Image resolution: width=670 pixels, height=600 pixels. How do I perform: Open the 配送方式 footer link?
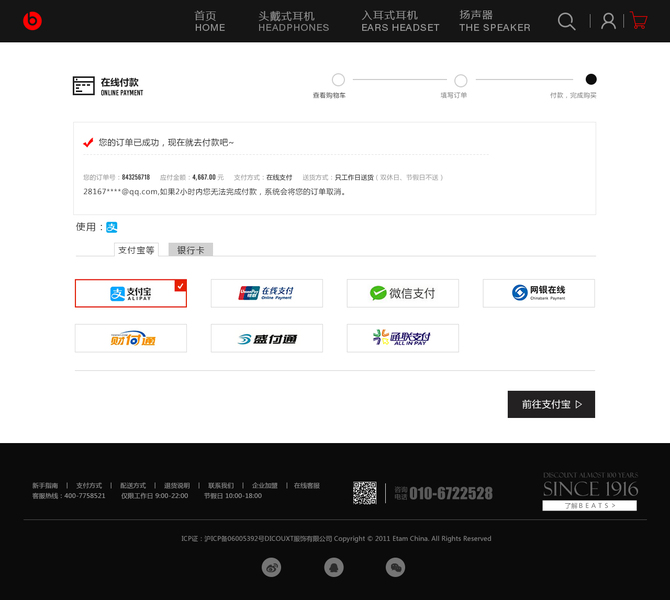click(133, 485)
